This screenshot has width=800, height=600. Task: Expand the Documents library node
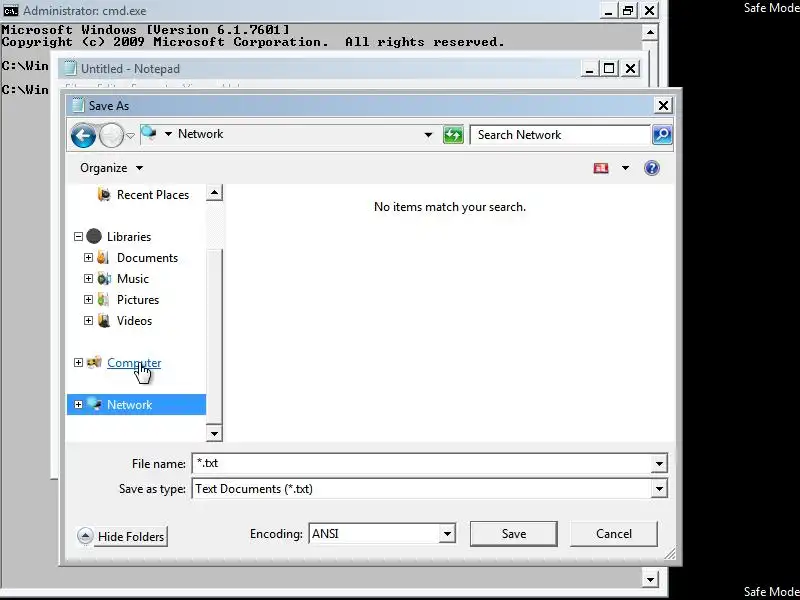tap(88, 258)
